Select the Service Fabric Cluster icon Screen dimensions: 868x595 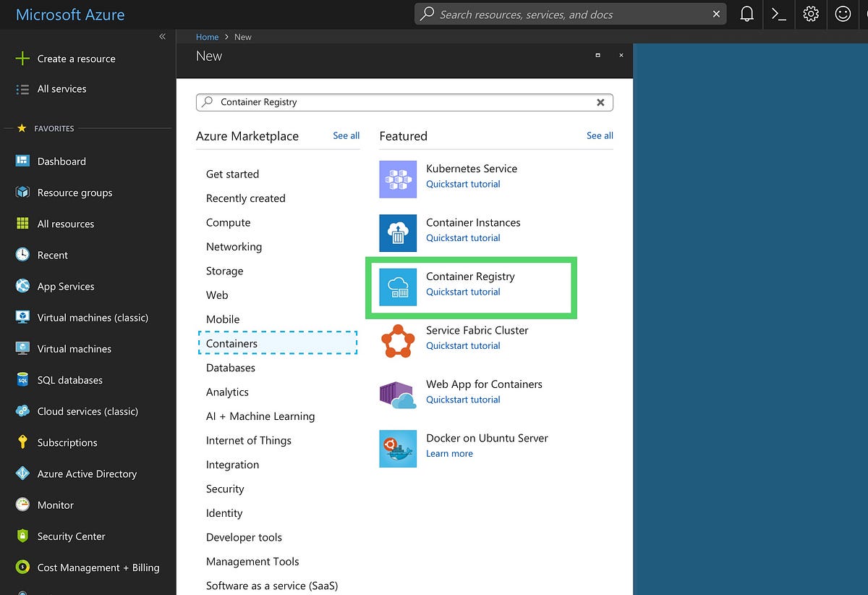pos(397,340)
